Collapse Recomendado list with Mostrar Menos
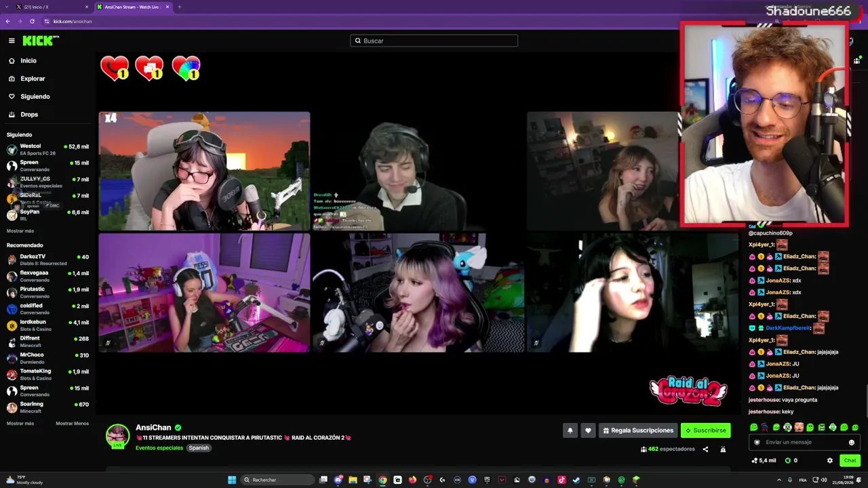Image resolution: width=868 pixels, height=488 pixels. coord(72,424)
